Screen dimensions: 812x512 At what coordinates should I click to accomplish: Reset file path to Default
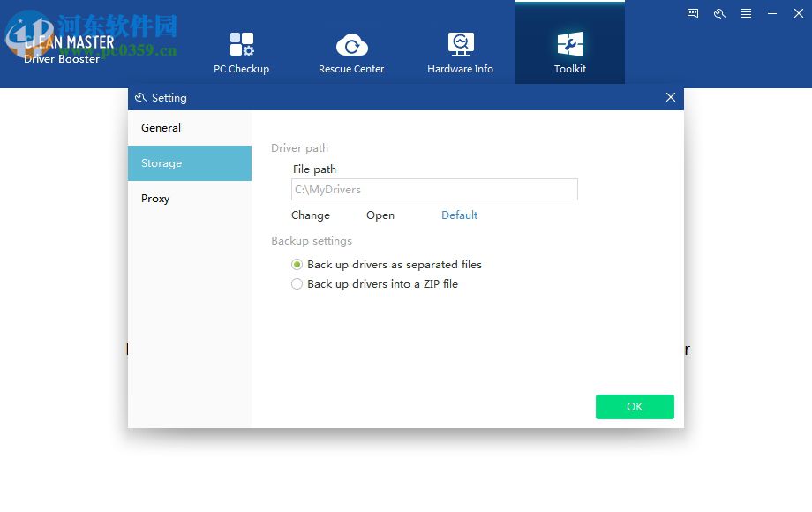click(459, 215)
